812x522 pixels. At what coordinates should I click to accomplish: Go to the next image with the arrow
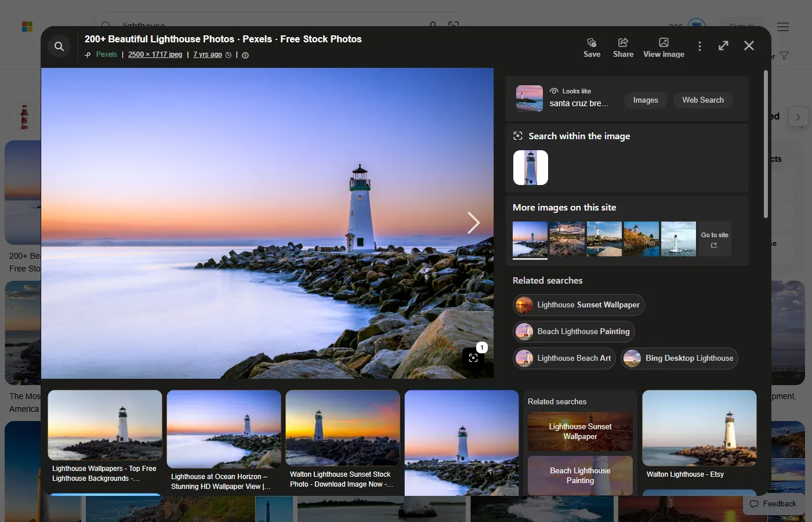coord(473,222)
